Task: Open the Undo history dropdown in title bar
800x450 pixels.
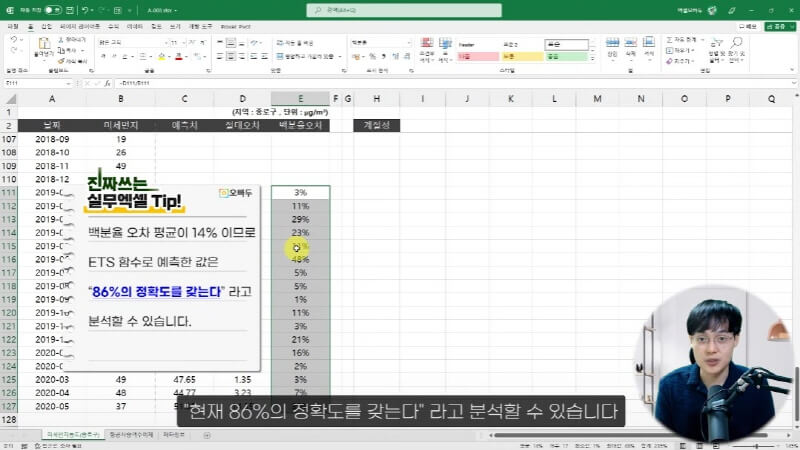Action: click(92, 10)
